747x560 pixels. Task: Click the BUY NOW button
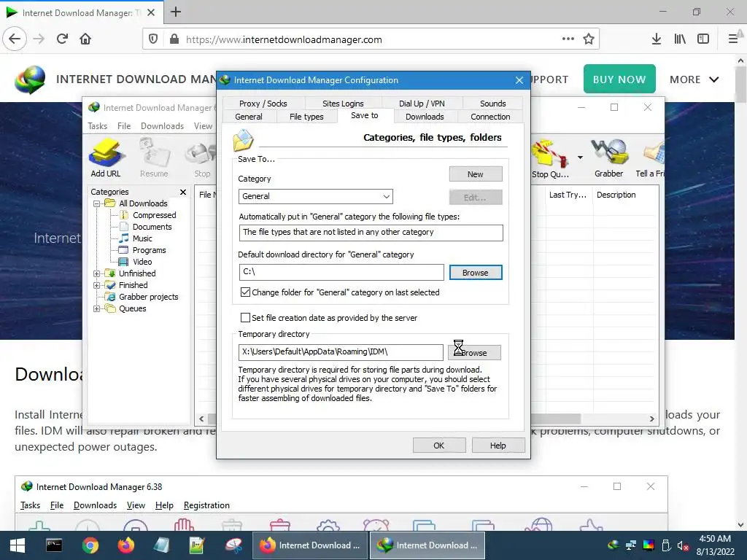(619, 79)
